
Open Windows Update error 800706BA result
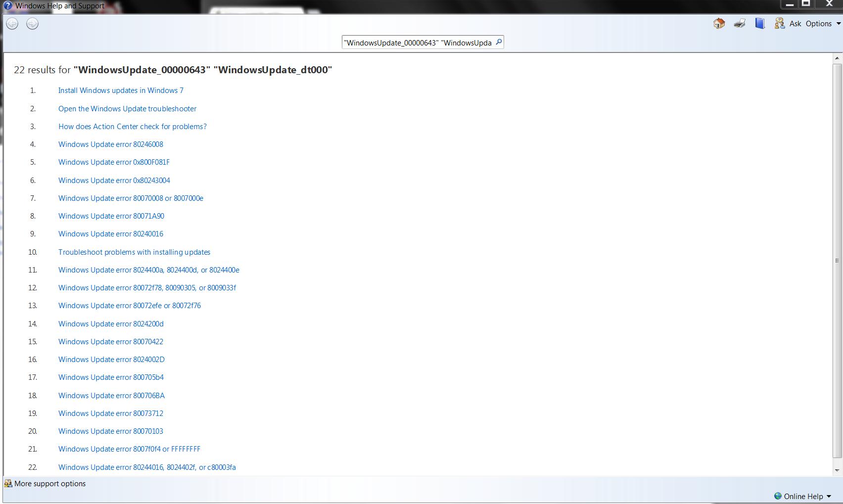click(x=111, y=396)
